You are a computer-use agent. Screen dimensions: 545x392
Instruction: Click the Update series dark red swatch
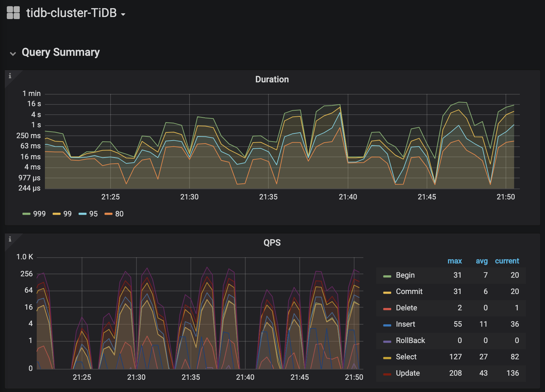tap(387, 374)
